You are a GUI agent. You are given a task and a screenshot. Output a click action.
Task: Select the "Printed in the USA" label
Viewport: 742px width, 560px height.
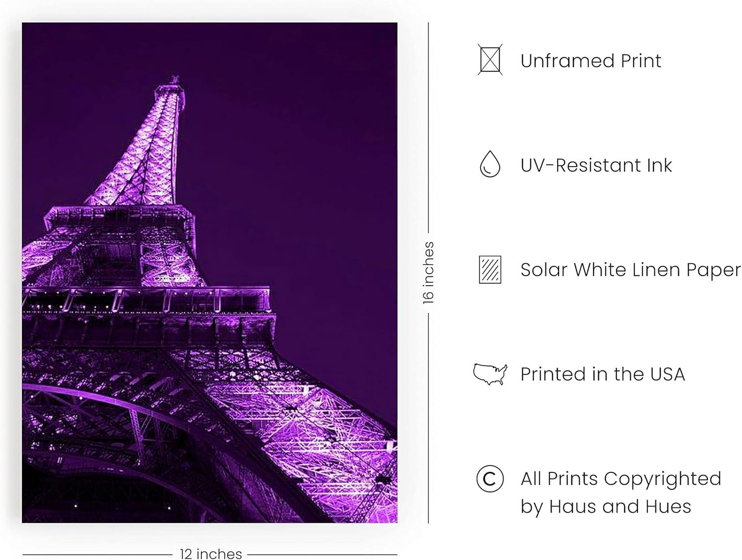pyautogui.click(x=603, y=374)
